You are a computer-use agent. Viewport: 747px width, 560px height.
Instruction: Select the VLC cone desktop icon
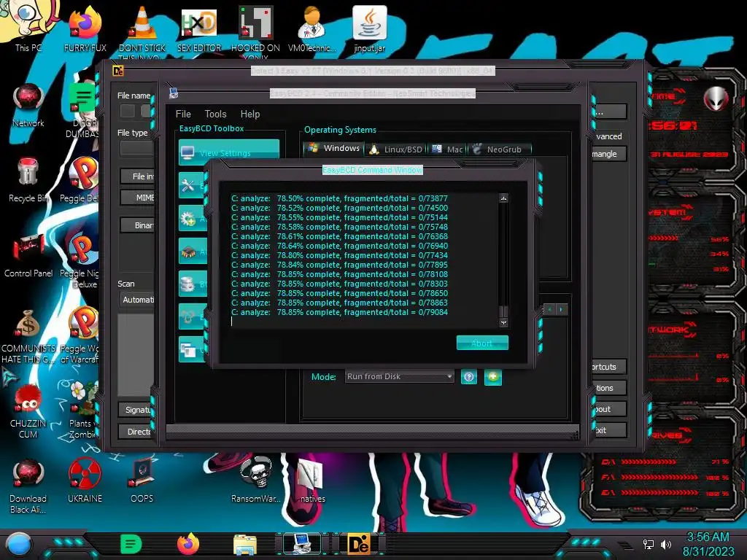point(142,29)
